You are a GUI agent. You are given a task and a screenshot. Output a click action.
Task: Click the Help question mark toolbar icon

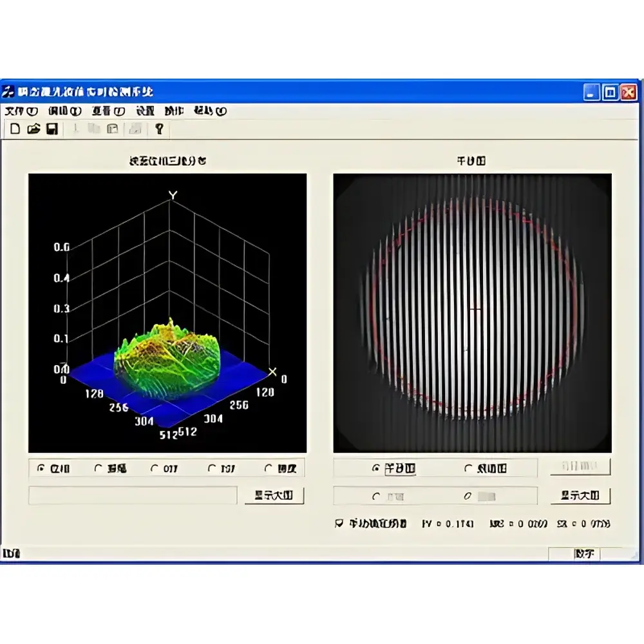point(158,128)
